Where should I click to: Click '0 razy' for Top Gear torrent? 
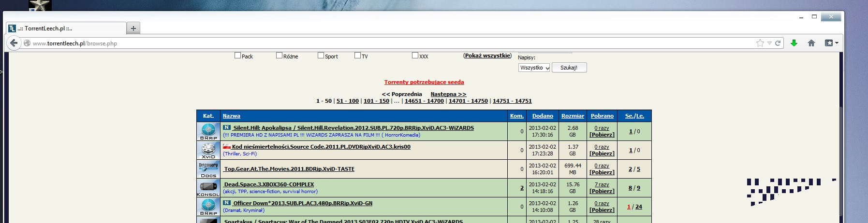[602, 166]
